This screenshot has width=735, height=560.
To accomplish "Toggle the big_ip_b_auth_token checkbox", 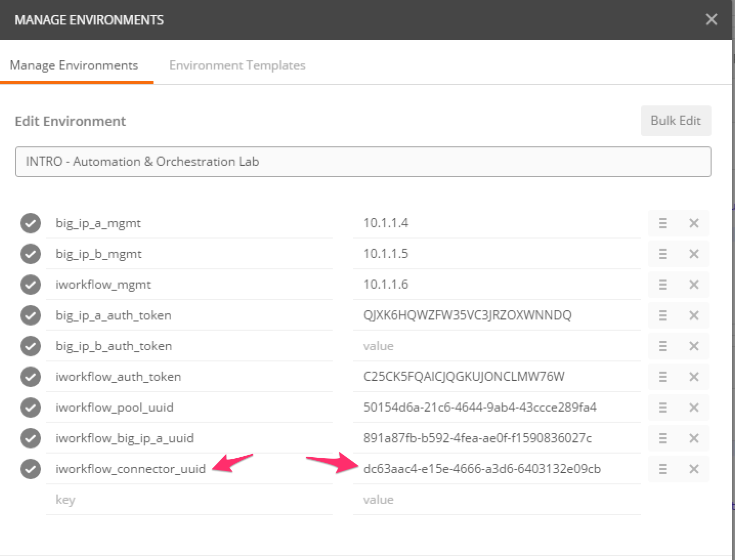I will click(30, 346).
